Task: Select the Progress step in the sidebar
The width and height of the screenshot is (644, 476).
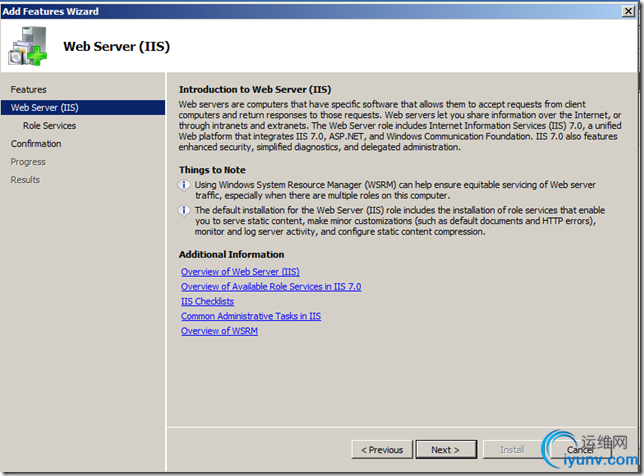Action: tap(28, 162)
